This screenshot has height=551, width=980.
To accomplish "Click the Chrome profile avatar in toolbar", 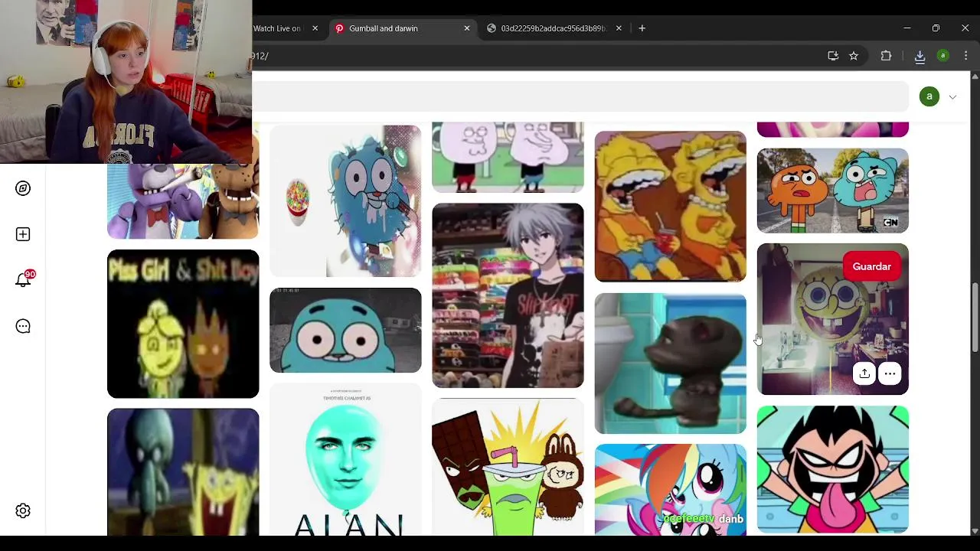I will (x=943, y=56).
